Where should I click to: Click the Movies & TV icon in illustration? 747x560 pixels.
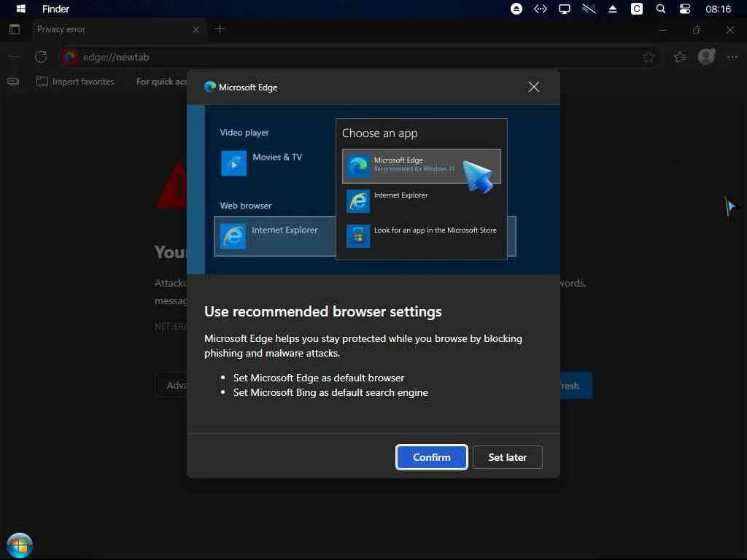click(234, 163)
